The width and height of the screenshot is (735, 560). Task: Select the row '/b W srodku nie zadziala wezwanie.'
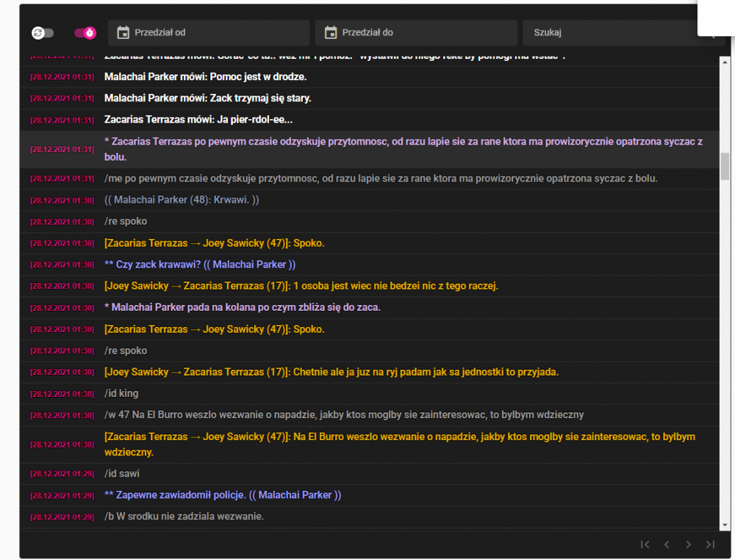[370, 517]
